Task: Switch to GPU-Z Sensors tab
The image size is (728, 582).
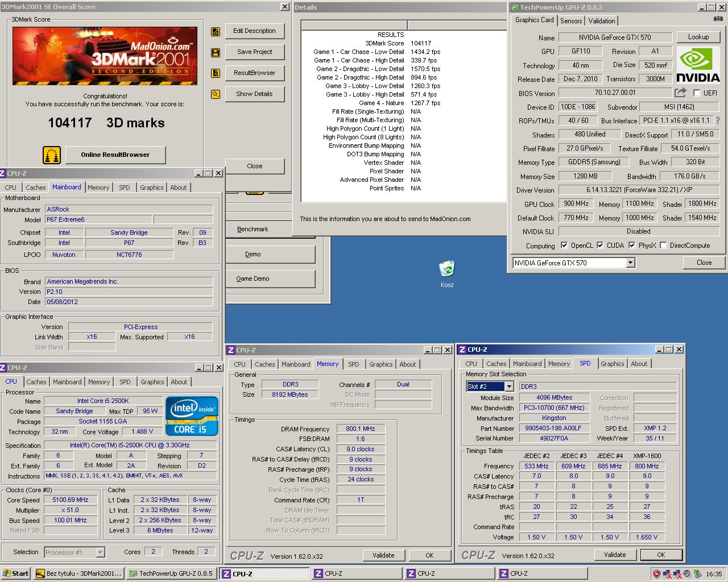Action: pyautogui.click(x=571, y=20)
